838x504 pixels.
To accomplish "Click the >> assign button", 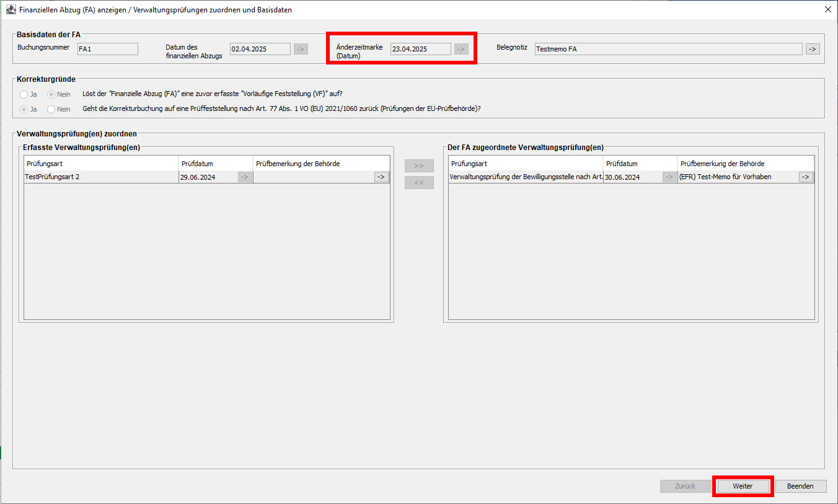I will point(419,166).
